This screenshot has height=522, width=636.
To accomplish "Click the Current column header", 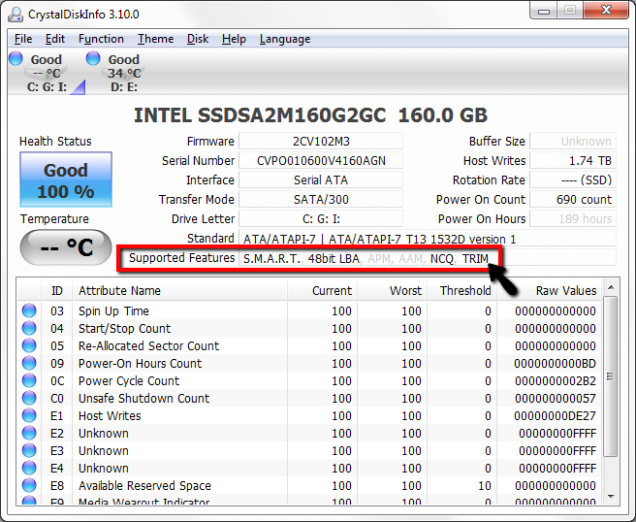I will [322, 290].
